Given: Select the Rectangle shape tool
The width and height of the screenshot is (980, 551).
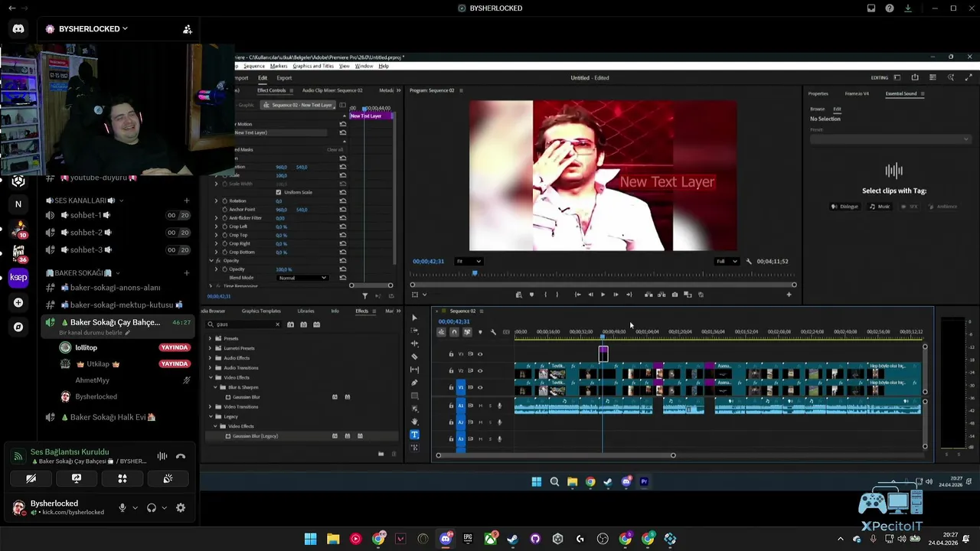Looking at the screenshot, I should coord(414,396).
